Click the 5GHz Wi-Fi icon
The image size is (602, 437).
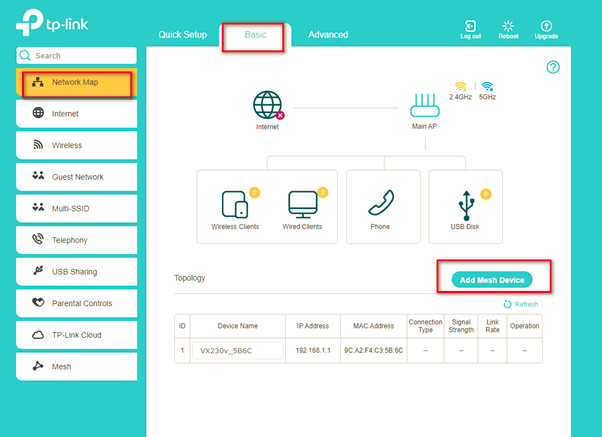coord(487,86)
